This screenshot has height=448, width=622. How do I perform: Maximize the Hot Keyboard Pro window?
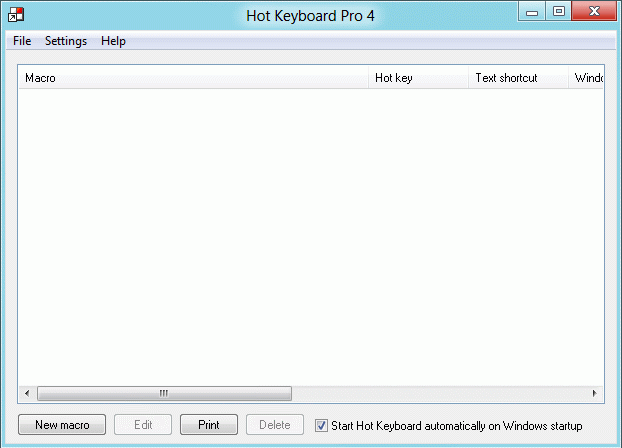click(558, 12)
